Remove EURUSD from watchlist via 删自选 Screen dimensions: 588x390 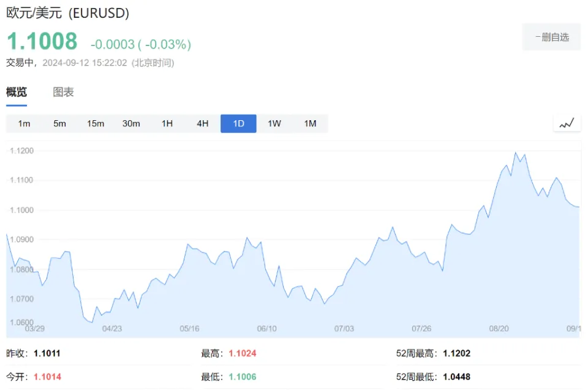[x=551, y=37]
